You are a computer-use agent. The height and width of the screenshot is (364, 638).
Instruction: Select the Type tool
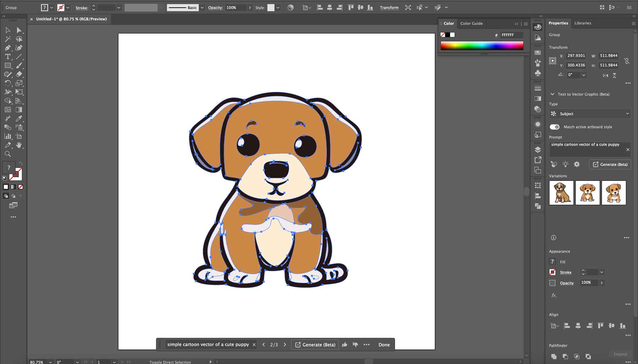click(x=8, y=57)
